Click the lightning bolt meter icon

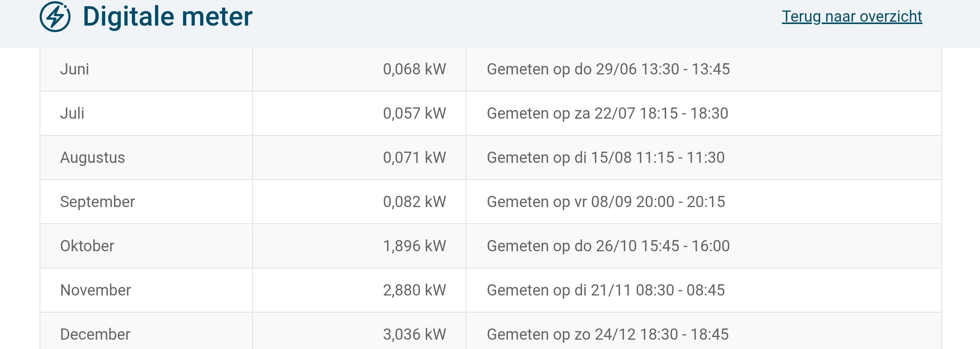pyautogui.click(x=55, y=17)
